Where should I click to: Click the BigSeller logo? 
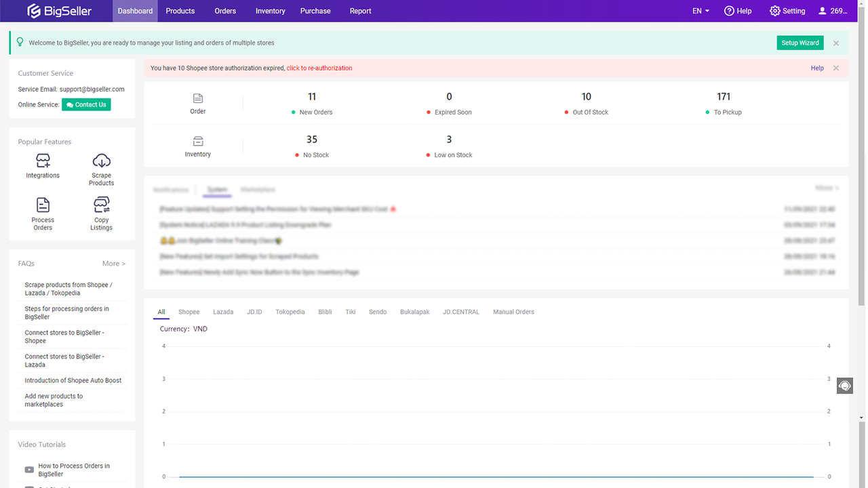point(59,11)
